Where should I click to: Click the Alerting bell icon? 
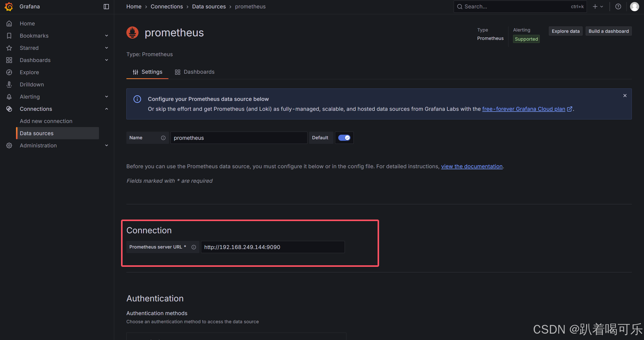[x=9, y=97]
